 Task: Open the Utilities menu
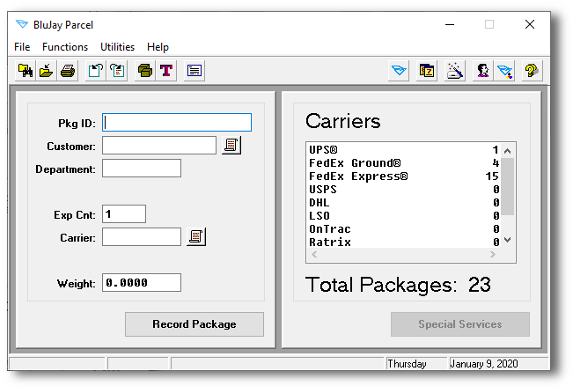click(118, 47)
